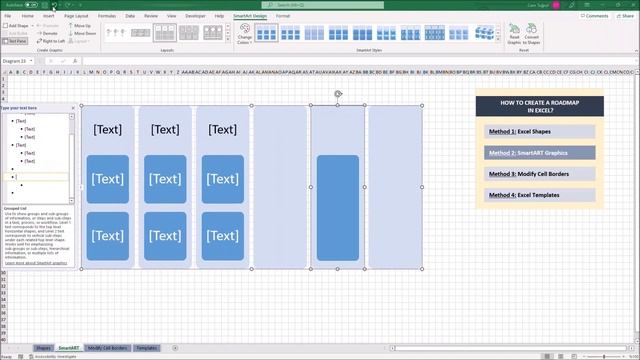Viewport: 640px width, 360px height.
Task: Click the zoom slider in status bar
Action: (604, 357)
